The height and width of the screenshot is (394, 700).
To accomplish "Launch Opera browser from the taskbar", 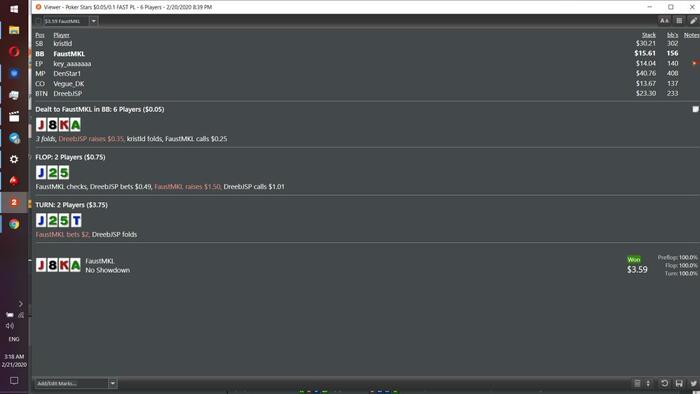I will click(x=14, y=52).
